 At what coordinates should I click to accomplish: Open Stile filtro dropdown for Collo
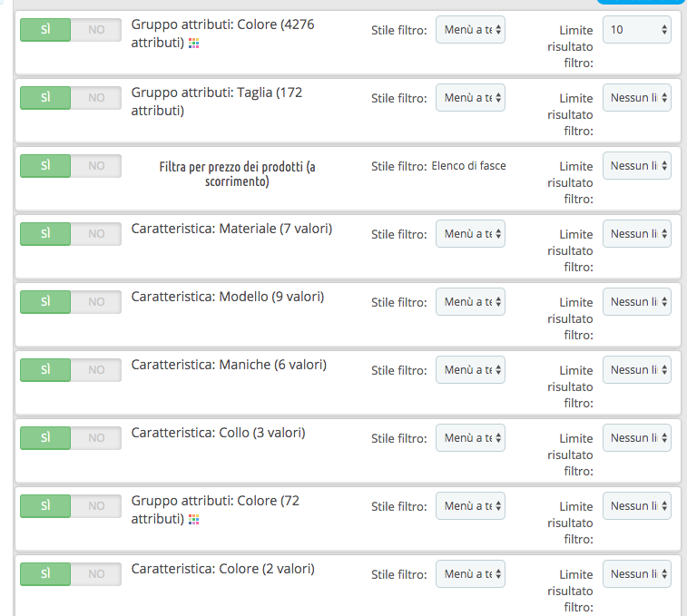click(470, 437)
